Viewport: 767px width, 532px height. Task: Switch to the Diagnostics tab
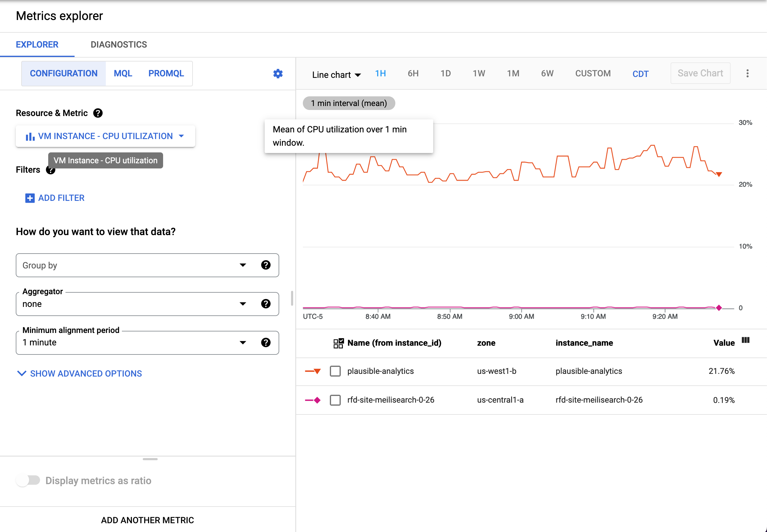click(119, 45)
